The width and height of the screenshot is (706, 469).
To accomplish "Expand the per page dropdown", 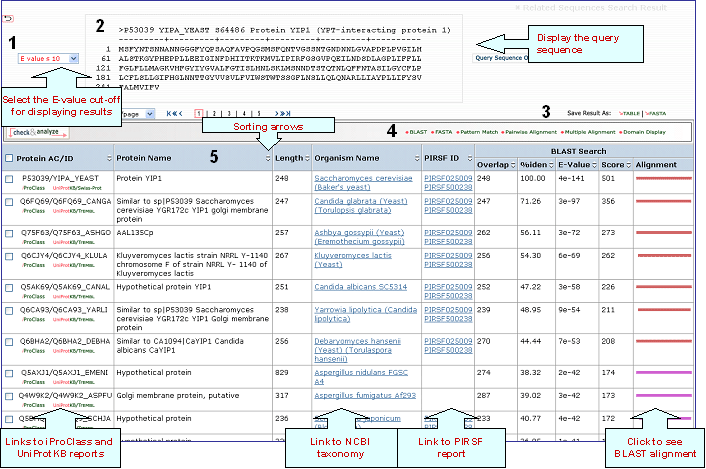I will (149, 115).
